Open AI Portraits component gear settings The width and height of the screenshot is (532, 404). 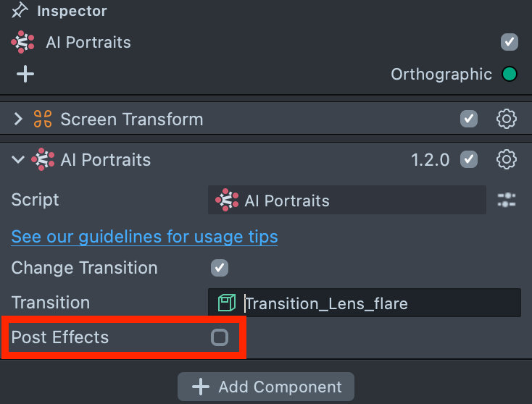[506, 159]
